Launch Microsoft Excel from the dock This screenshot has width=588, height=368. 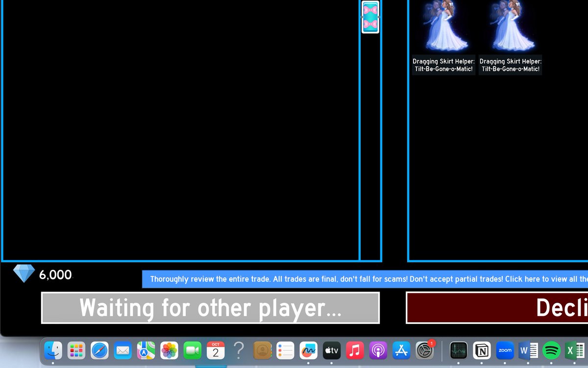pos(575,350)
